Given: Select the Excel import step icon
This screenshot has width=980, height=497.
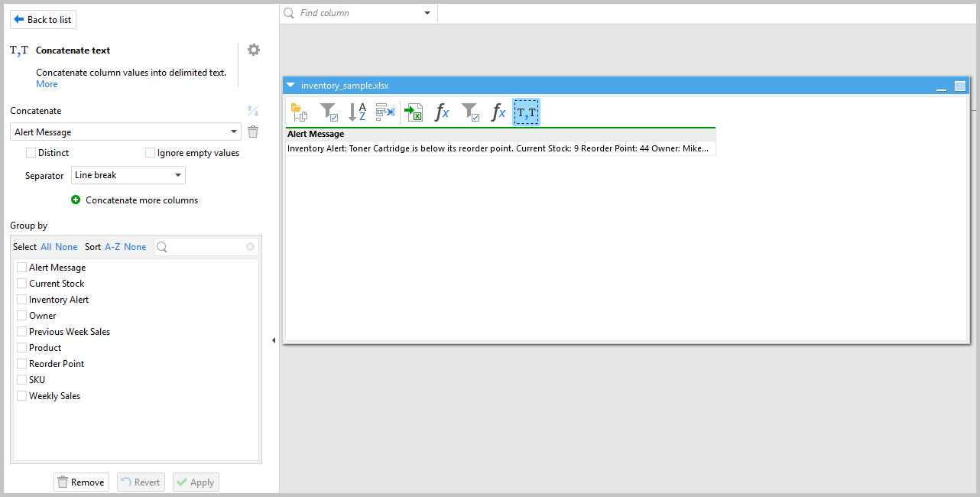Looking at the screenshot, I should [x=414, y=112].
